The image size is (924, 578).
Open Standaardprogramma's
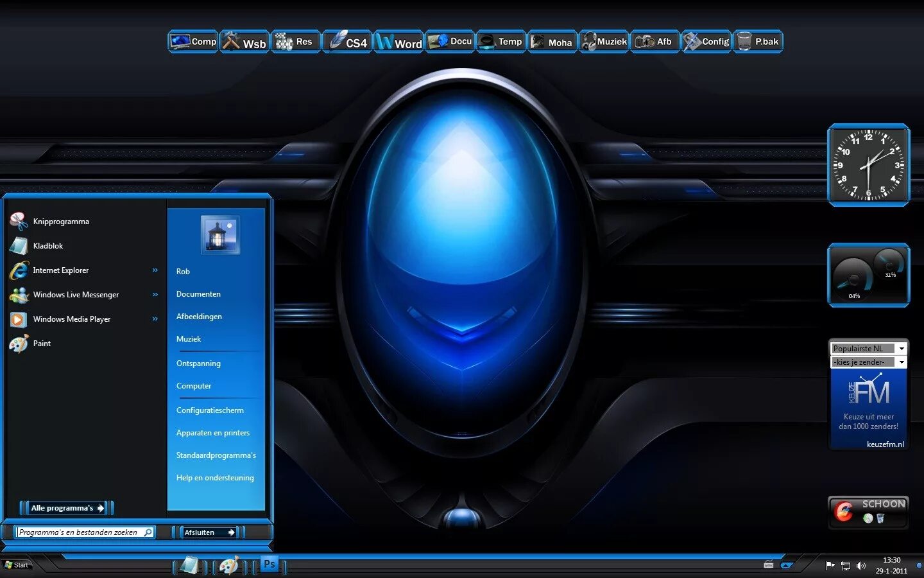(216, 455)
